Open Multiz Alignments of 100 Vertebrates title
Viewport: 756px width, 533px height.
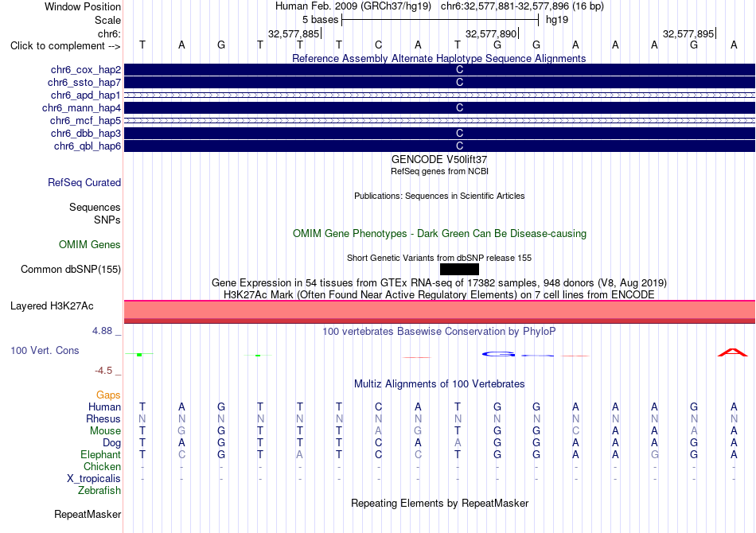439,384
